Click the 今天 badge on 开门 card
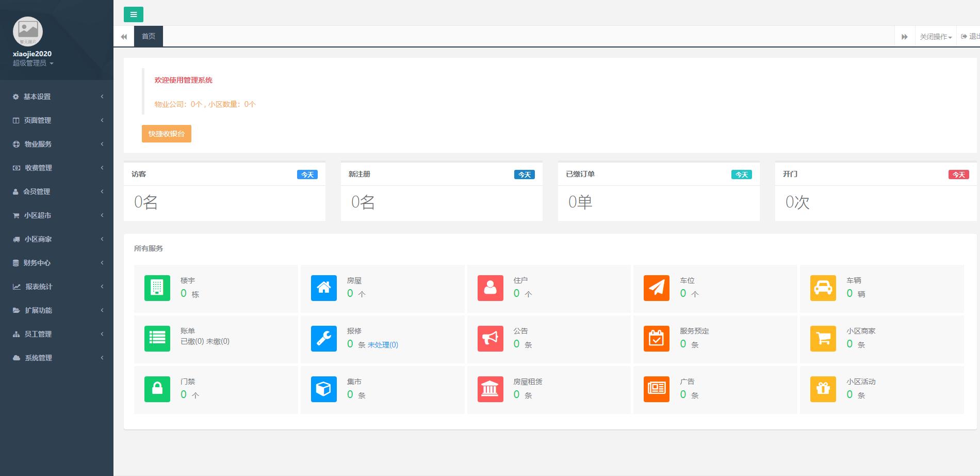 click(959, 174)
